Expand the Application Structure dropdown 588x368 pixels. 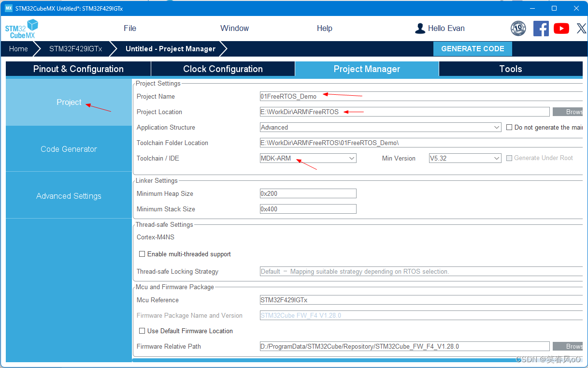coord(381,127)
